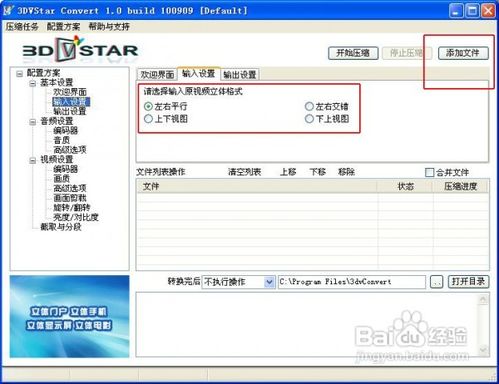499x384 pixels.
Task: Choose the 下上视图 radio option
Action: pyautogui.click(x=309, y=119)
